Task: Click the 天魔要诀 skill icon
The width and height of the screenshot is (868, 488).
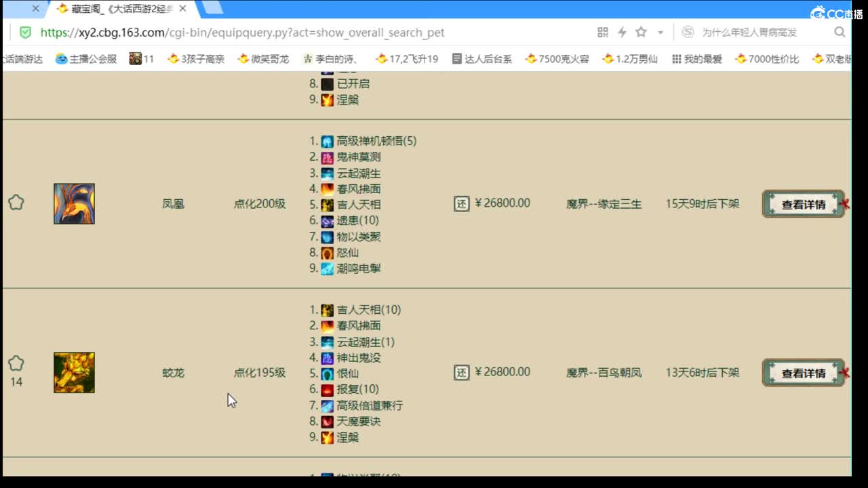Action: [328, 422]
